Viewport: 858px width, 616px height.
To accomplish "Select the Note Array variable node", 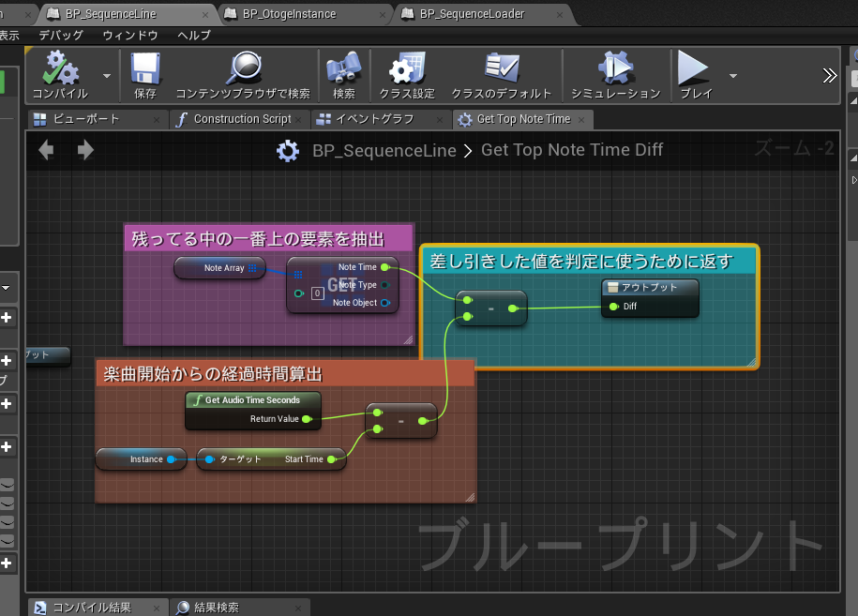I will pos(220,268).
